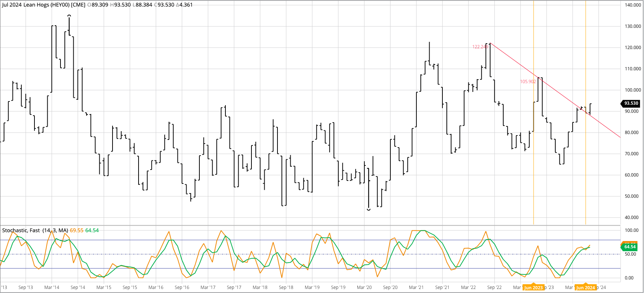Click the Sep '20 date axis label
Screen dimensions: 644x293
point(390,288)
